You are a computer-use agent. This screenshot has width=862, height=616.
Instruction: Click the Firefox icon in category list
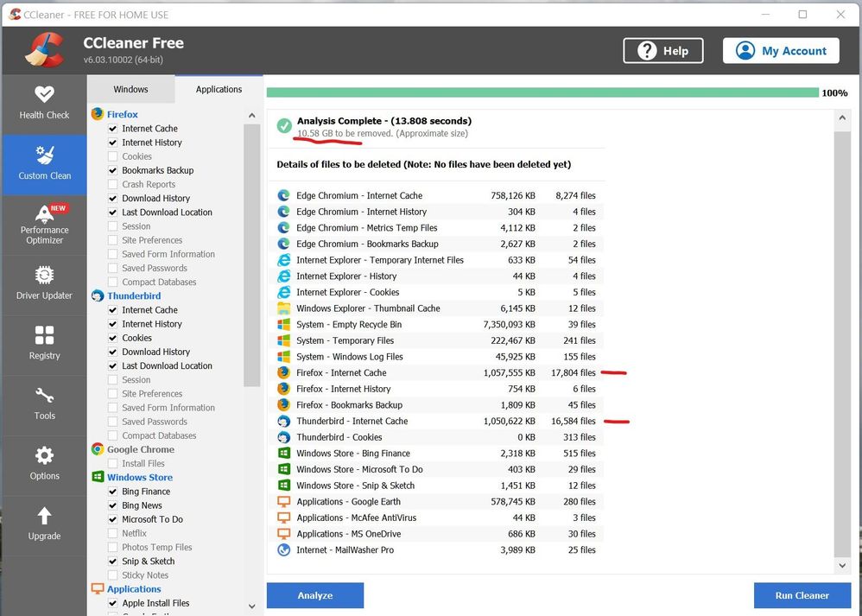click(x=98, y=114)
